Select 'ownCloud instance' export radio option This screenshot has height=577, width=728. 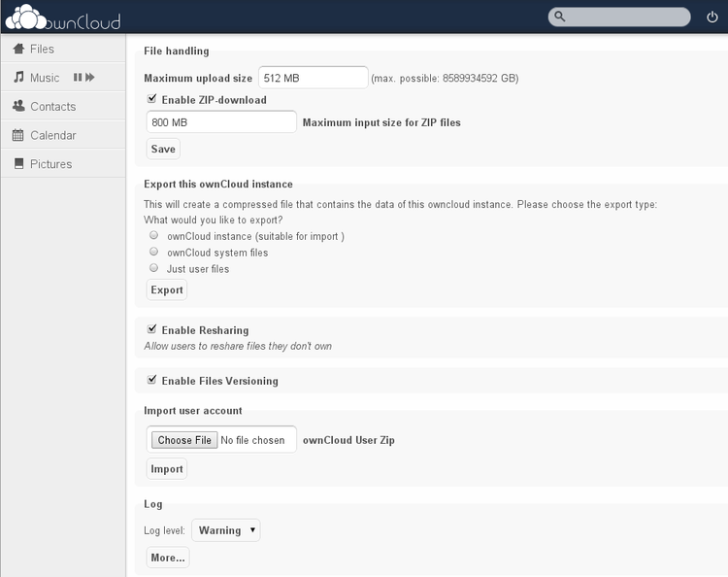coord(153,236)
